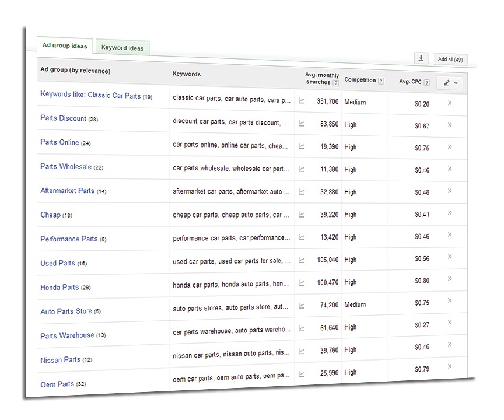This screenshot has height=420, width=504.
Task: Expand the edit dropdown arrow
Action: click(x=456, y=82)
